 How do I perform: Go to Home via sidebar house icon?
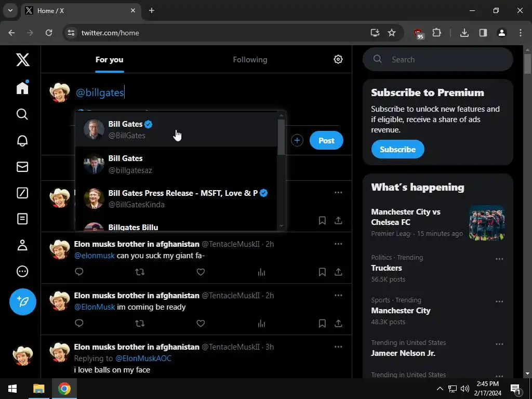click(22, 88)
